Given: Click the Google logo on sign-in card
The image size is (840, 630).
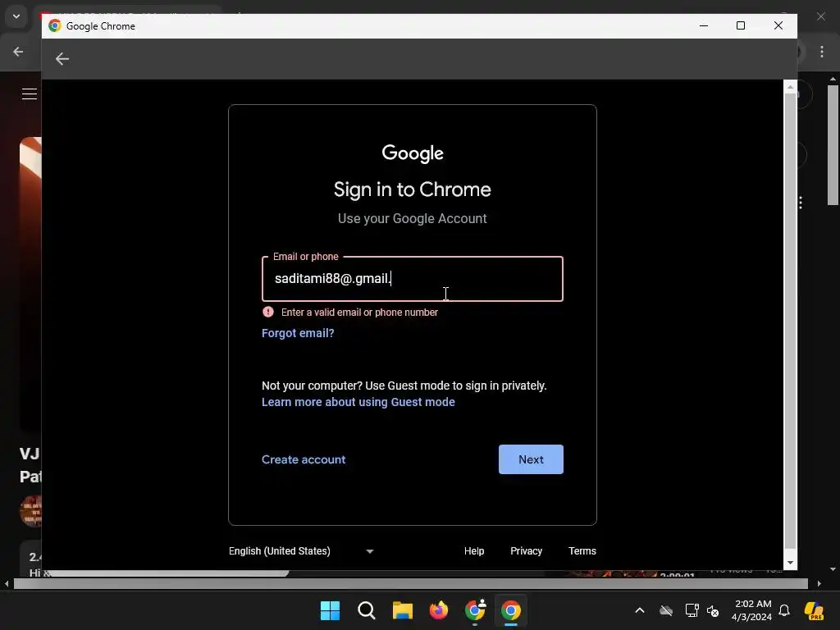Looking at the screenshot, I should click(x=412, y=153).
